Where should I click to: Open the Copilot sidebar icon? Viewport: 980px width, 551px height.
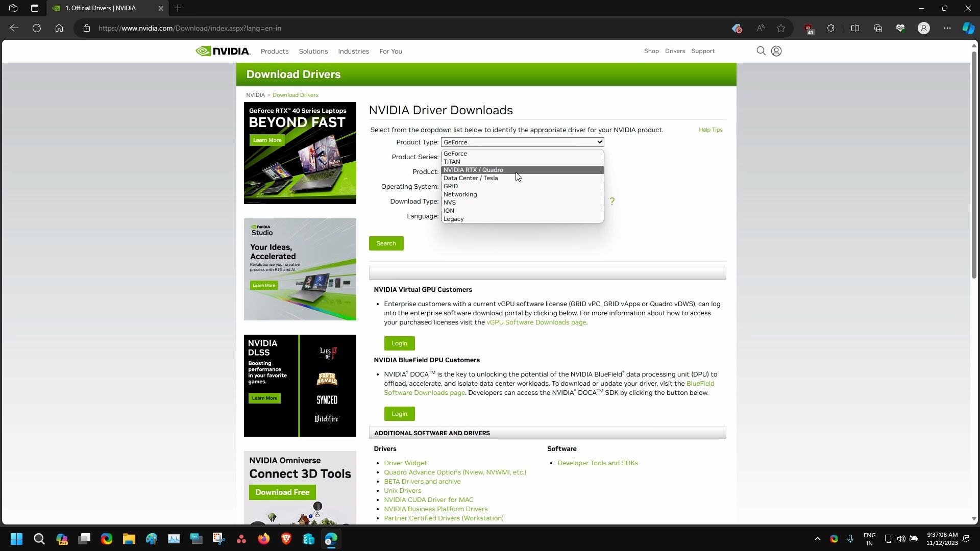click(968, 28)
